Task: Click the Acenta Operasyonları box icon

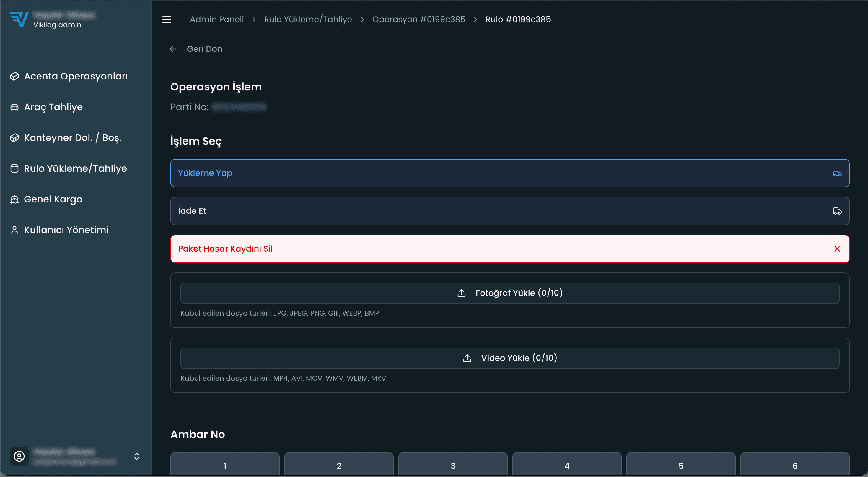Action: [x=14, y=77]
